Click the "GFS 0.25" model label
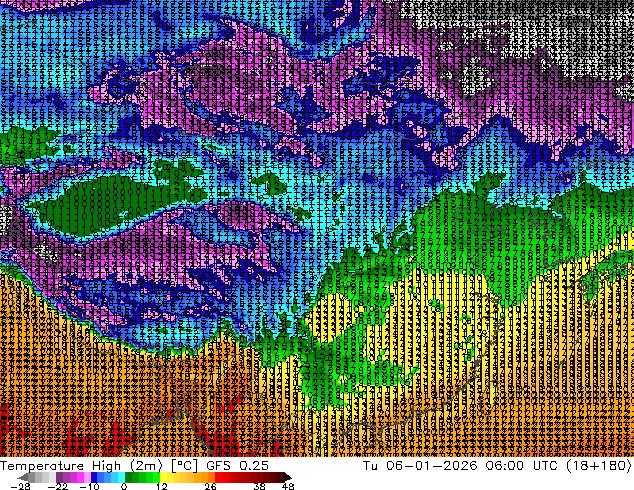Screen dimensions: 634x490 point(237,466)
